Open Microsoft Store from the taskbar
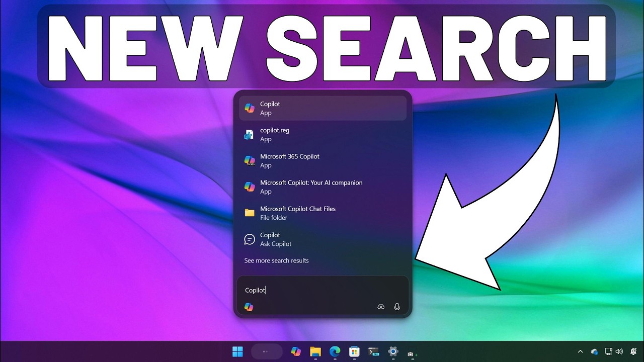The image size is (644, 362). pyautogui.click(x=354, y=351)
